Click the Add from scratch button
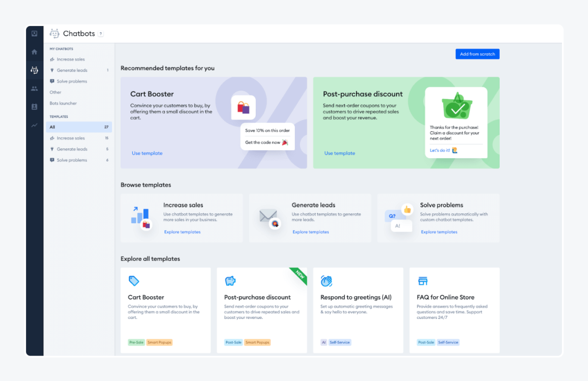 [477, 54]
